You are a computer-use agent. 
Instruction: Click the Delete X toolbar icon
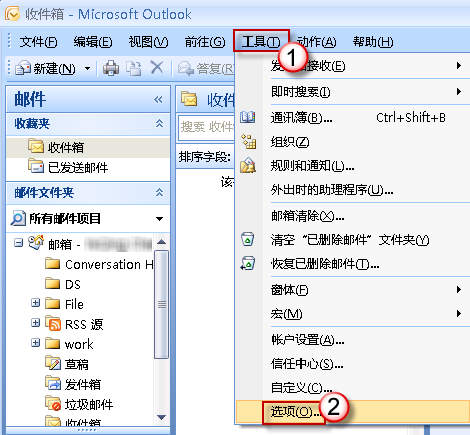pyautogui.click(x=157, y=68)
